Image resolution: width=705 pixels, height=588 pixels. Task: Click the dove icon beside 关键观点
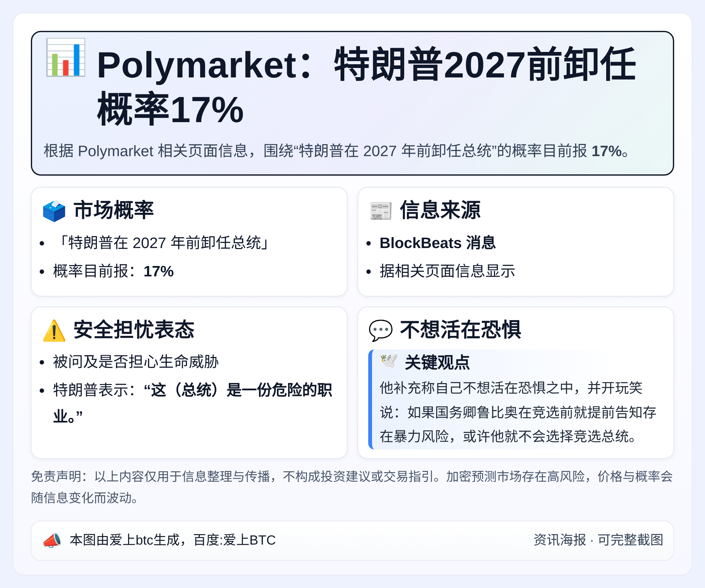pyautogui.click(x=389, y=361)
